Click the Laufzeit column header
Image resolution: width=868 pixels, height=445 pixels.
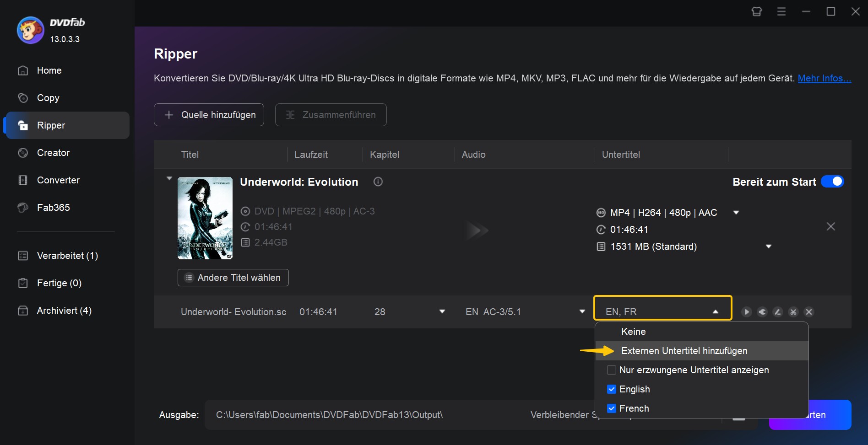tap(311, 155)
